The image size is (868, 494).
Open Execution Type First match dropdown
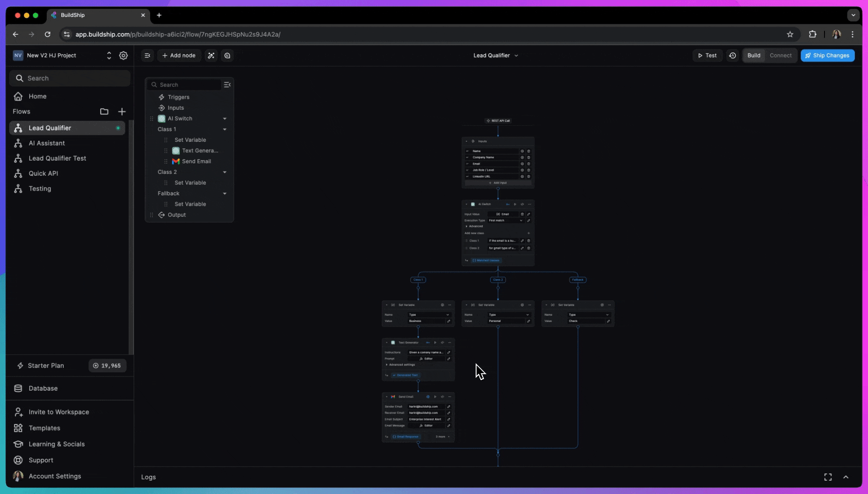[x=505, y=220]
